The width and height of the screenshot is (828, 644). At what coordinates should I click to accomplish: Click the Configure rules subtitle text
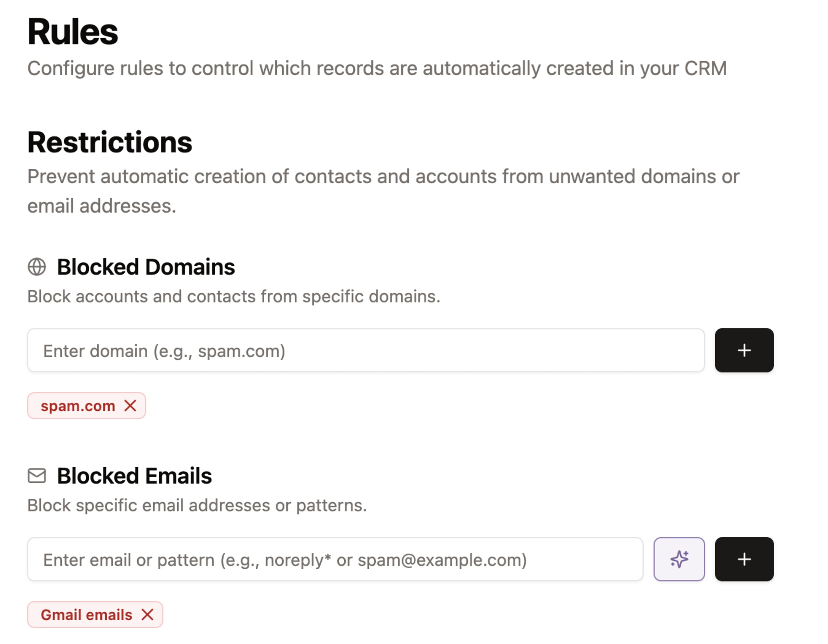377,68
